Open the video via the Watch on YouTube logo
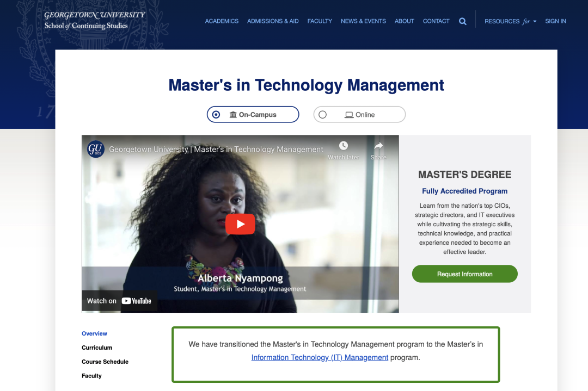The image size is (588, 391). click(x=137, y=301)
